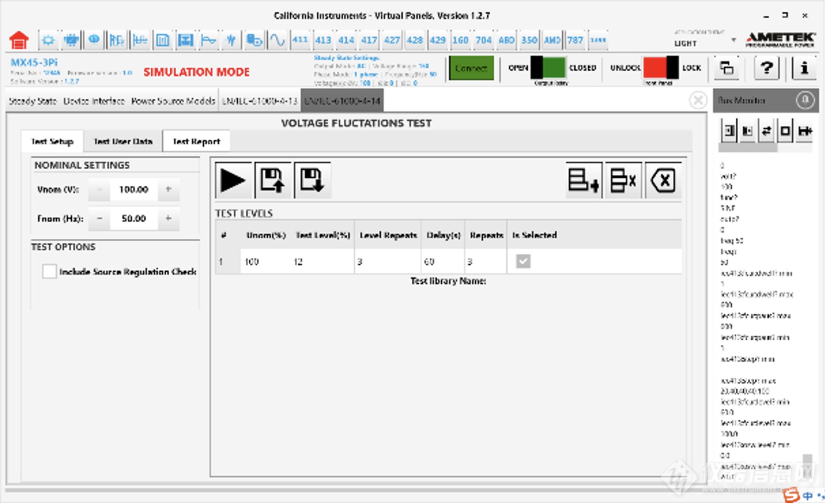Click the green Connect button

pyautogui.click(x=471, y=68)
